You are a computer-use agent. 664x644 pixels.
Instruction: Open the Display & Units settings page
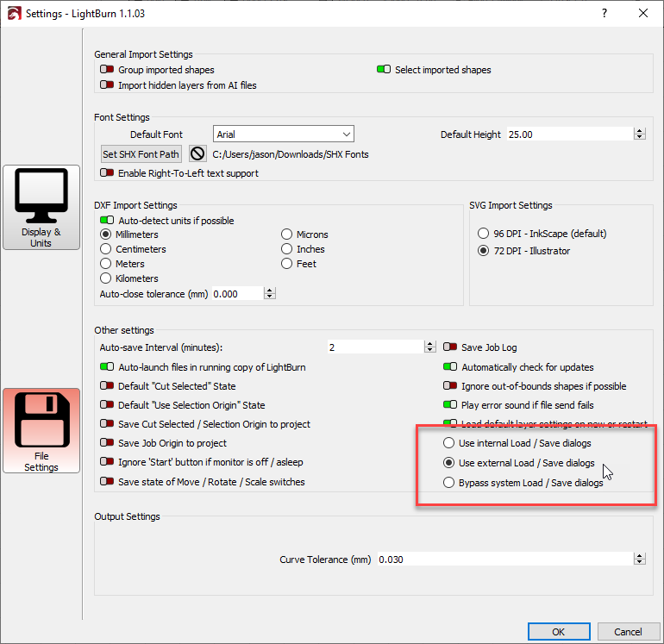point(41,207)
